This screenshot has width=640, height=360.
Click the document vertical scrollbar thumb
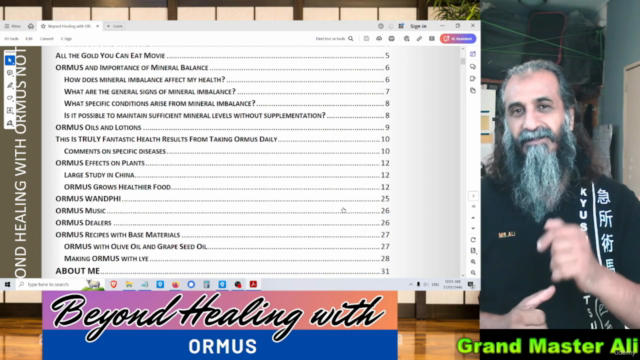(x=463, y=61)
